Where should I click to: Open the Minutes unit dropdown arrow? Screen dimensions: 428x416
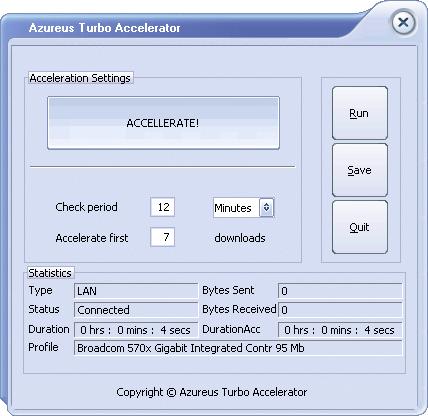tap(267, 207)
